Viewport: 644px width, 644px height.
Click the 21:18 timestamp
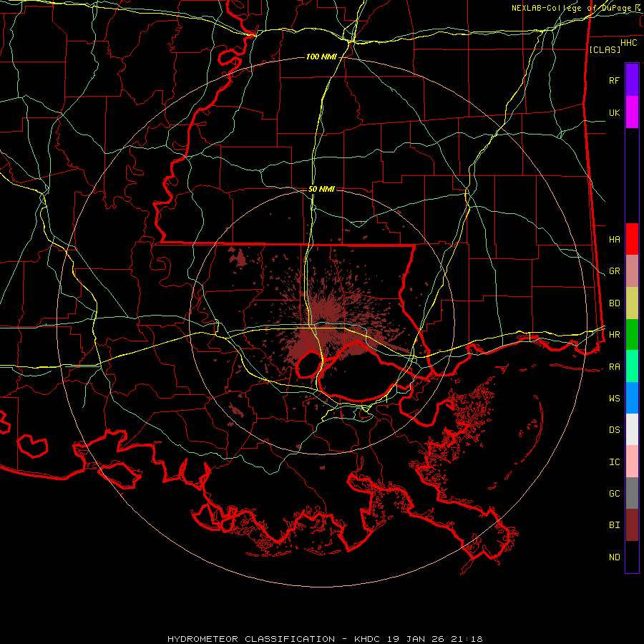click(466, 639)
